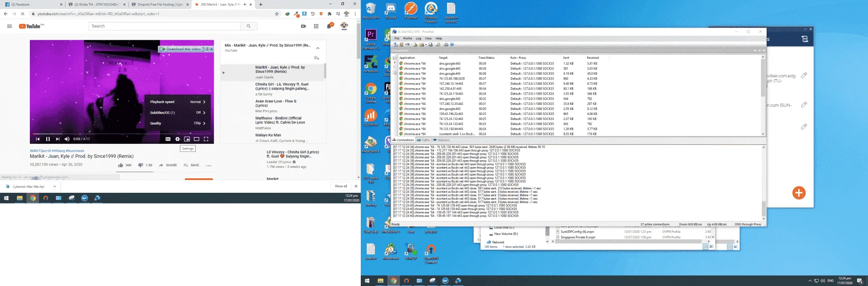Open Postman desktop shortcut
Image resolution: width=868 pixels, height=286 pixels.
coord(411,11)
